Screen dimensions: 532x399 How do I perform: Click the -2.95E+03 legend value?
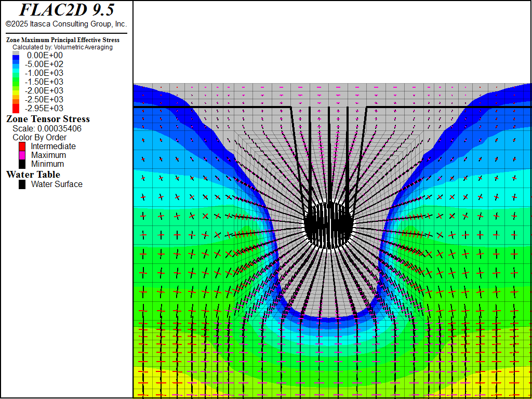tap(45, 108)
